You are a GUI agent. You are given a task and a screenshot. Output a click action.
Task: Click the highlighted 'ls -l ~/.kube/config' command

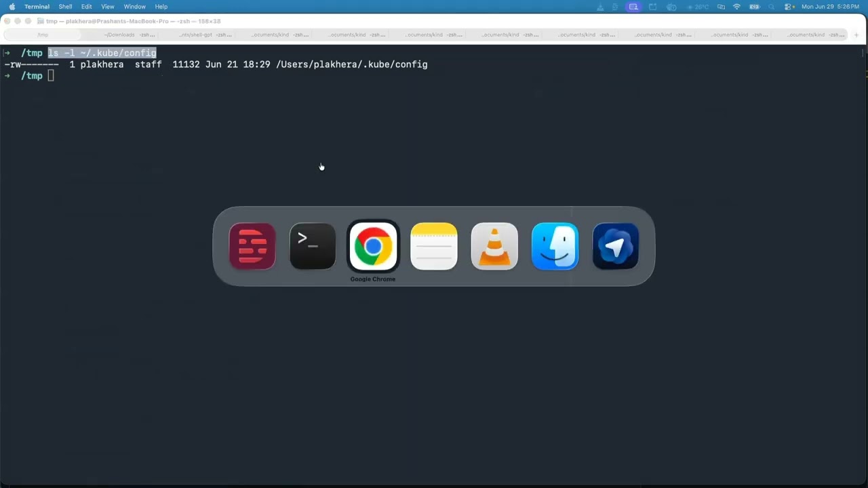pyautogui.click(x=102, y=53)
